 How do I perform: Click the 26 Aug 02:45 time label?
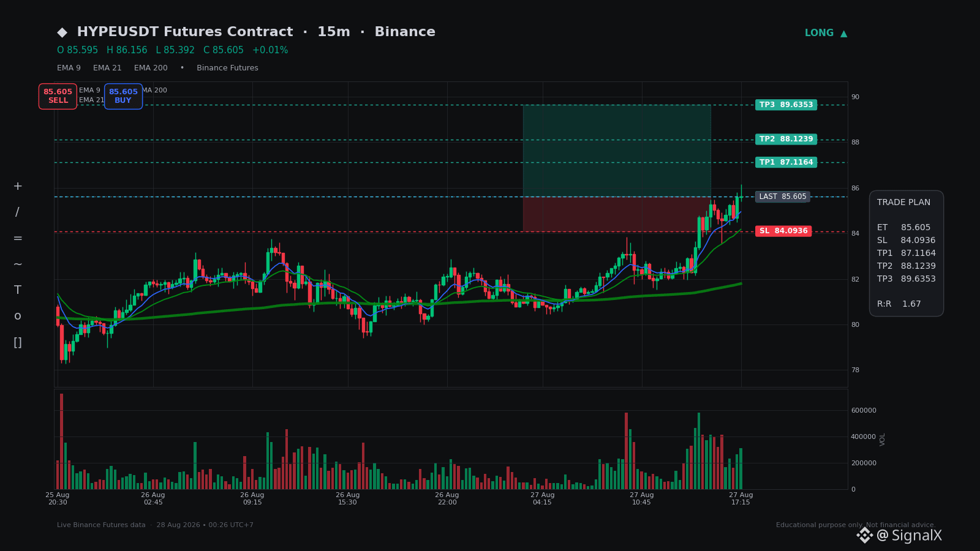(153, 499)
